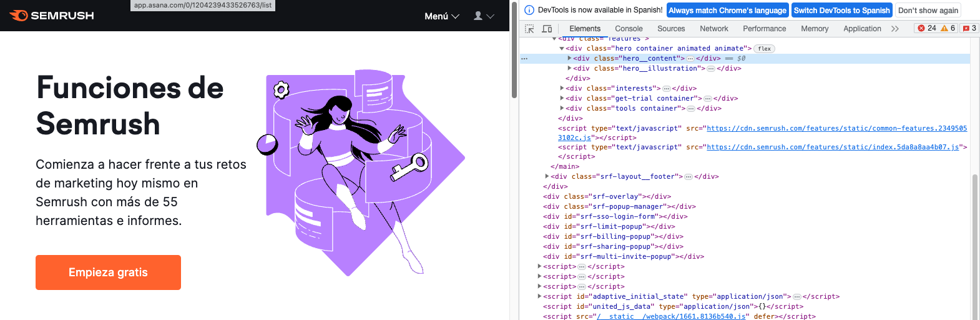Open the Application tab
The height and width of the screenshot is (320, 980).
point(862,29)
